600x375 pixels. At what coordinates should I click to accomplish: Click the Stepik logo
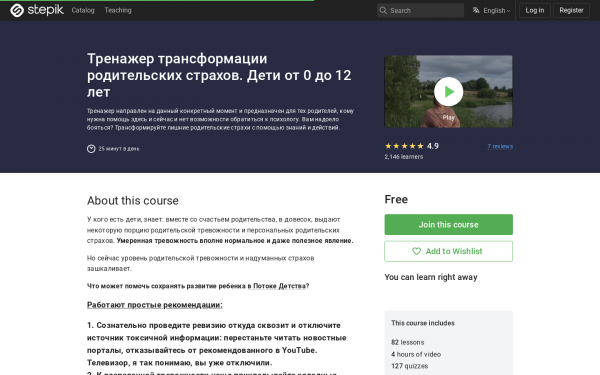37,10
